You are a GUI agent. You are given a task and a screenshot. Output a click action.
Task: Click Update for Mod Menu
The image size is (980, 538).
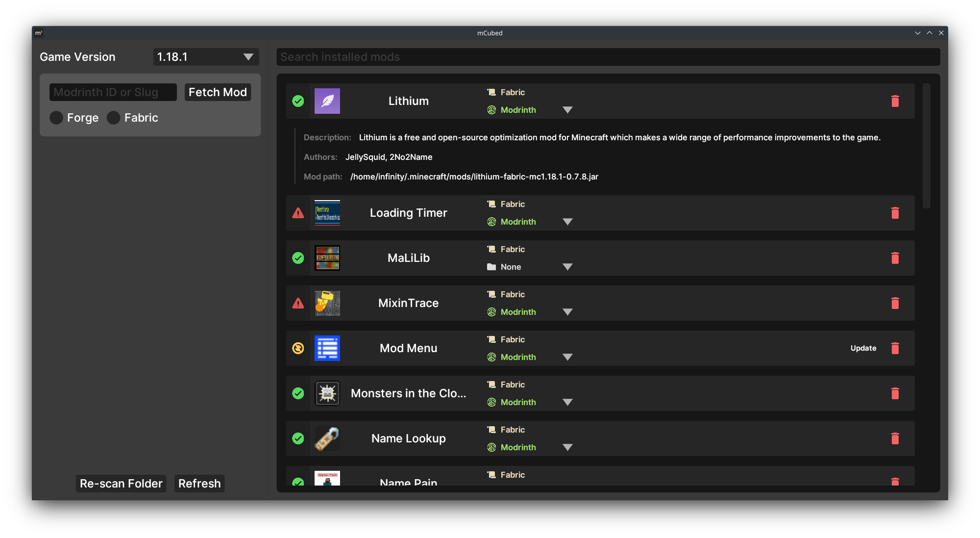tap(863, 348)
